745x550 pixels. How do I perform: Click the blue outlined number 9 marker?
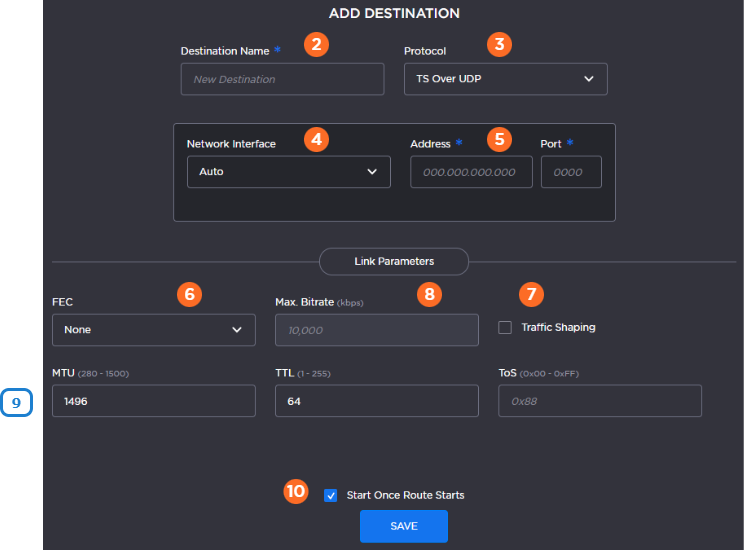[x=17, y=402]
